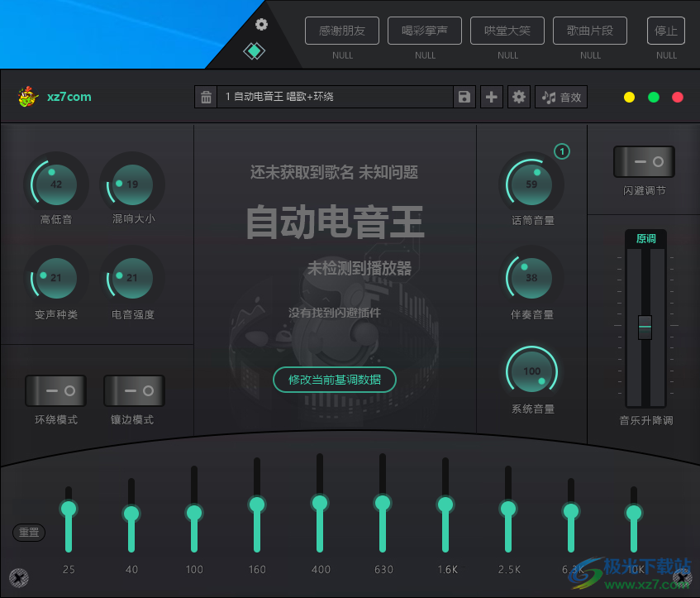The width and height of the screenshot is (700, 598).
Task: Click 修改当前基调数据 to edit base tone data
Action: (334, 380)
